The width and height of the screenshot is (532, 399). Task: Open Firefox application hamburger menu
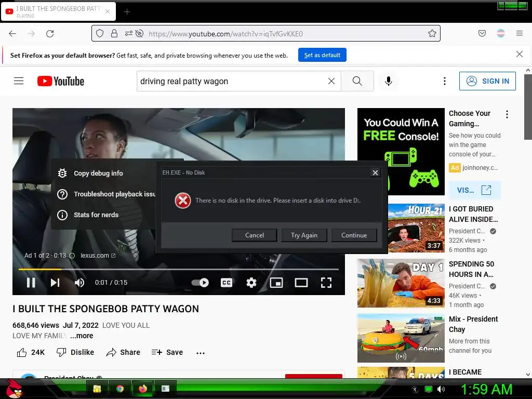point(519,33)
